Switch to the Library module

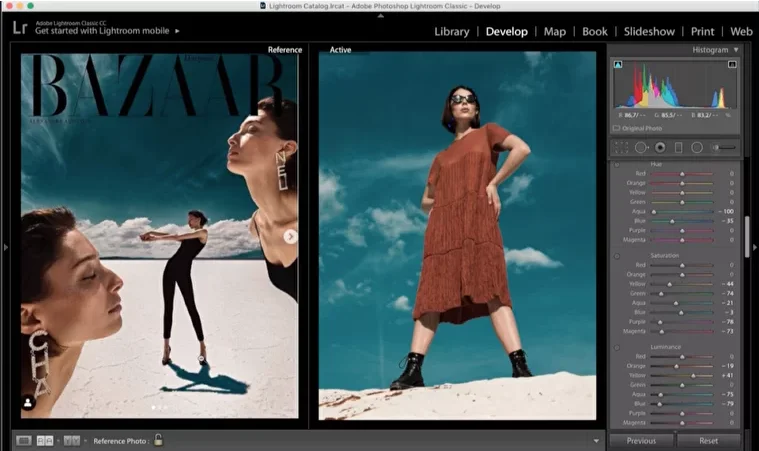pos(451,31)
